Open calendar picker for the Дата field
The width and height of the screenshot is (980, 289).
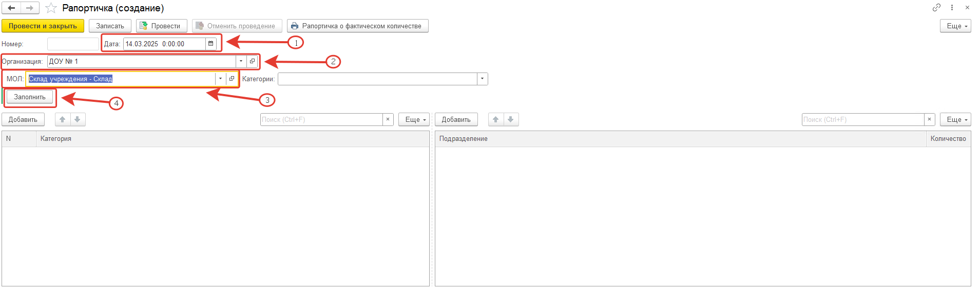[x=210, y=44]
